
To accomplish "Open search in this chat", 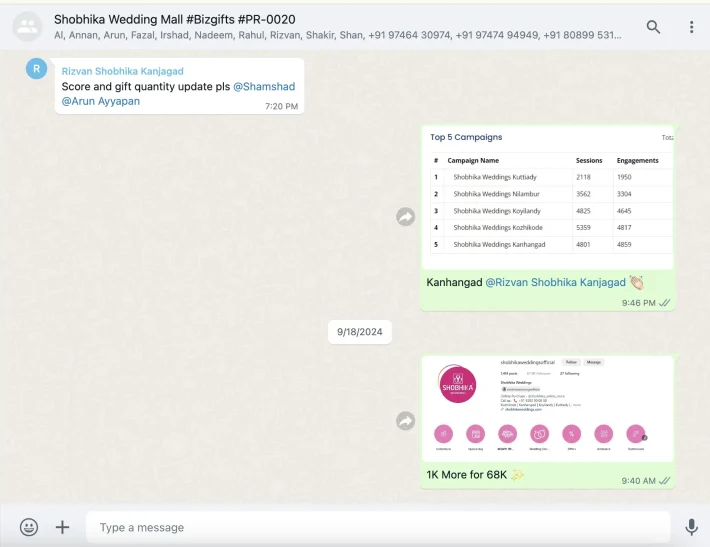I will coord(653,27).
